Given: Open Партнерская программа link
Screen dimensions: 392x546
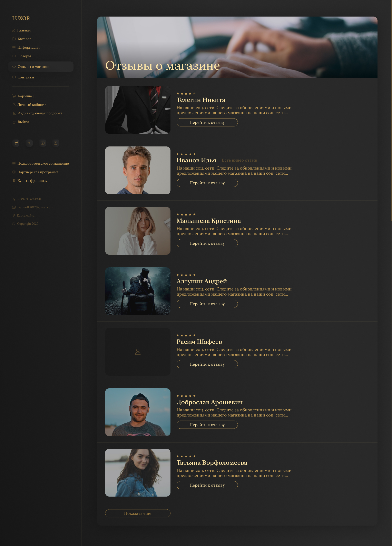Looking at the screenshot, I should point(38,172).
